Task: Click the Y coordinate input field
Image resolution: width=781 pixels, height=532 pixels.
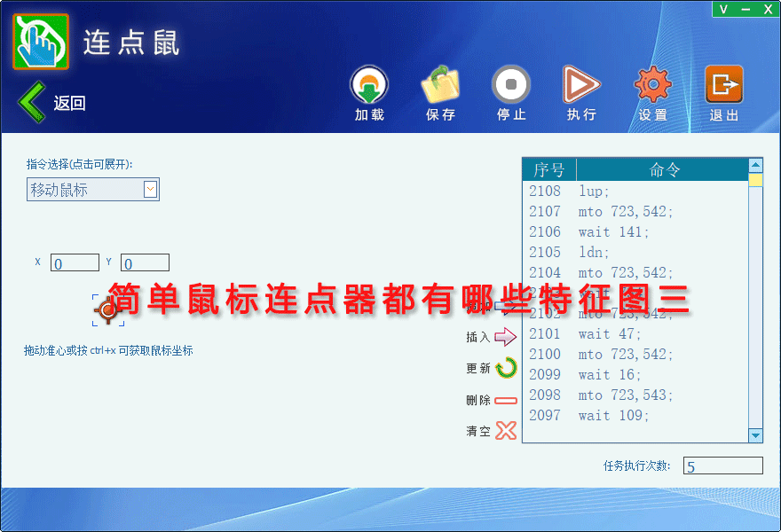Action: point(145,262)
